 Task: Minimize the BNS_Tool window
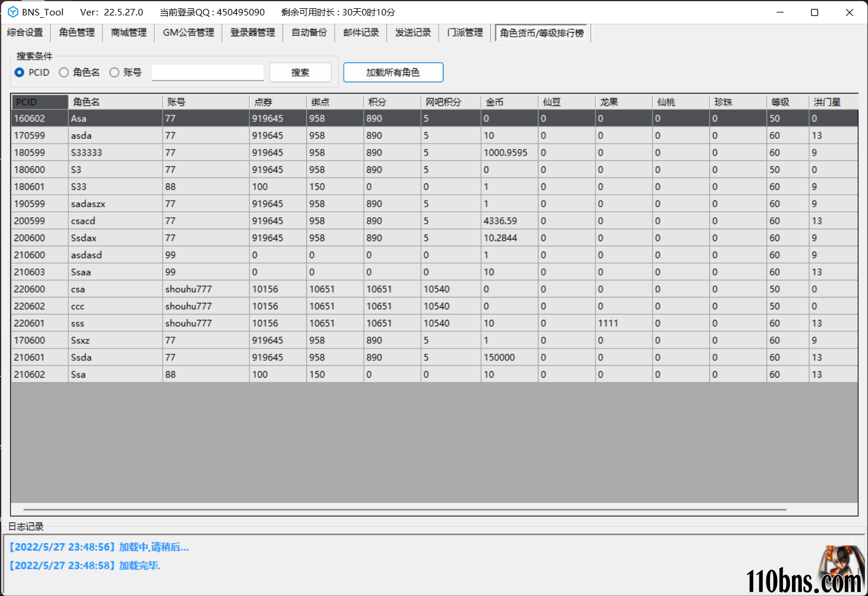(780, 12)
